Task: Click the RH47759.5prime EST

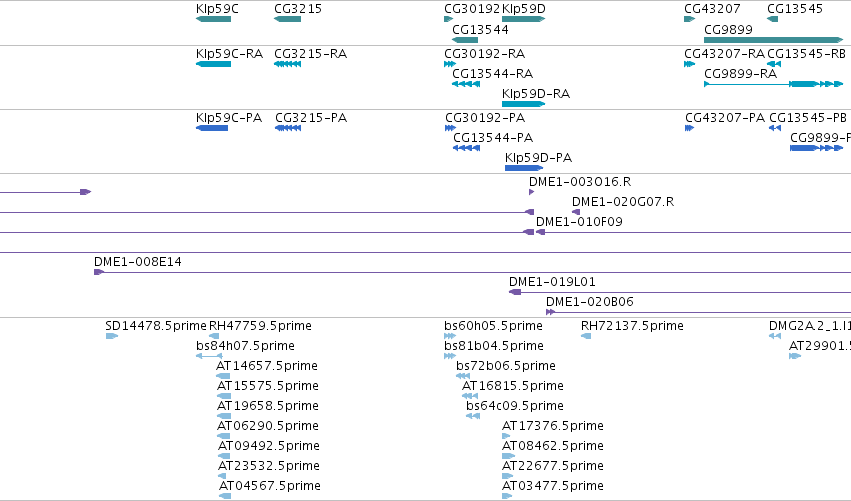Action: coord(214,336)
